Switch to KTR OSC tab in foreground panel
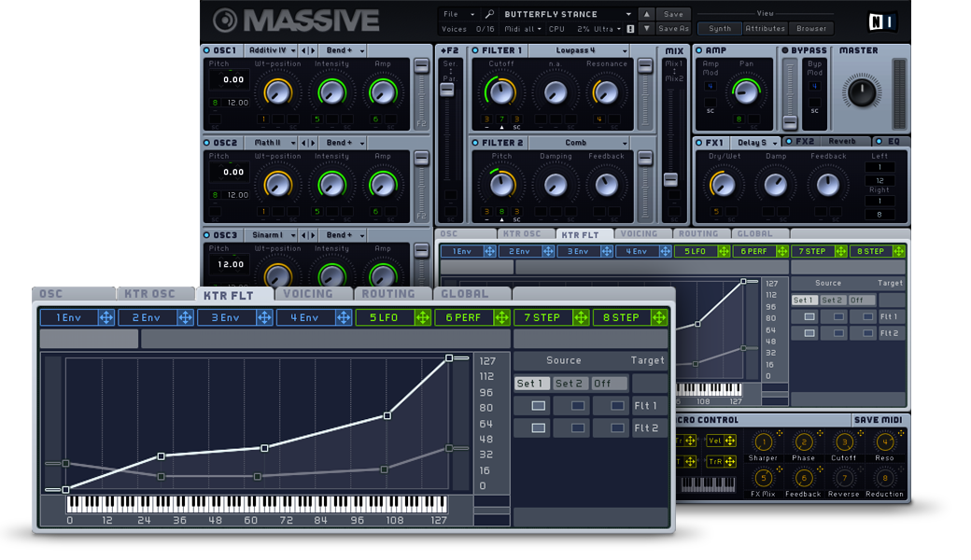Screen dimensions: 971x560 pos(155,294)
